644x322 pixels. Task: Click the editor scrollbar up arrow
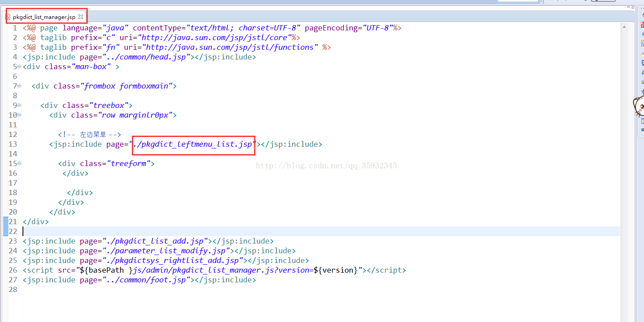coord(624,27)
